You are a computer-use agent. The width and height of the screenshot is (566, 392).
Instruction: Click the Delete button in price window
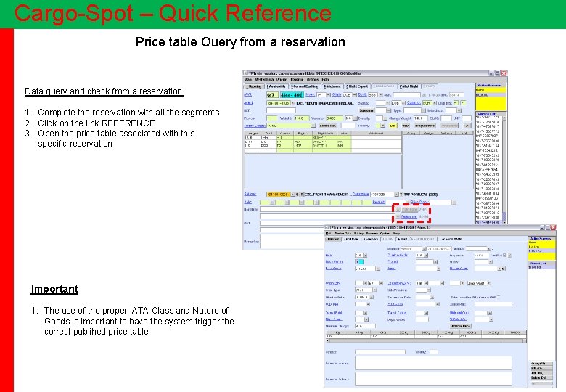tap(541, 377)
